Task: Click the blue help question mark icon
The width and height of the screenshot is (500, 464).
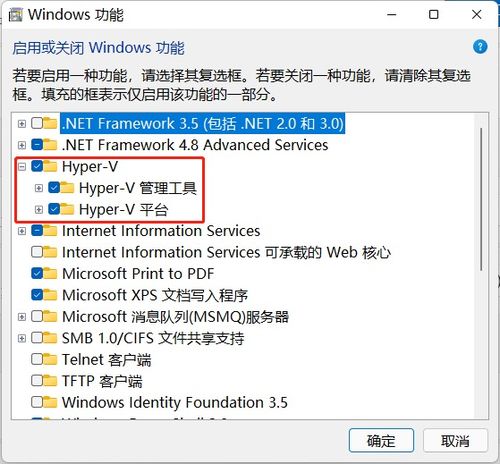Action: [x=480, y=47]
